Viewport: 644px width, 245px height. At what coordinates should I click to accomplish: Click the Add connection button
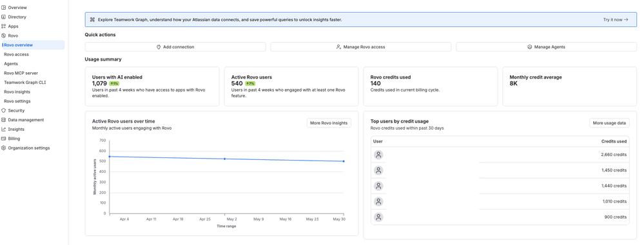(x=175, y=47)
